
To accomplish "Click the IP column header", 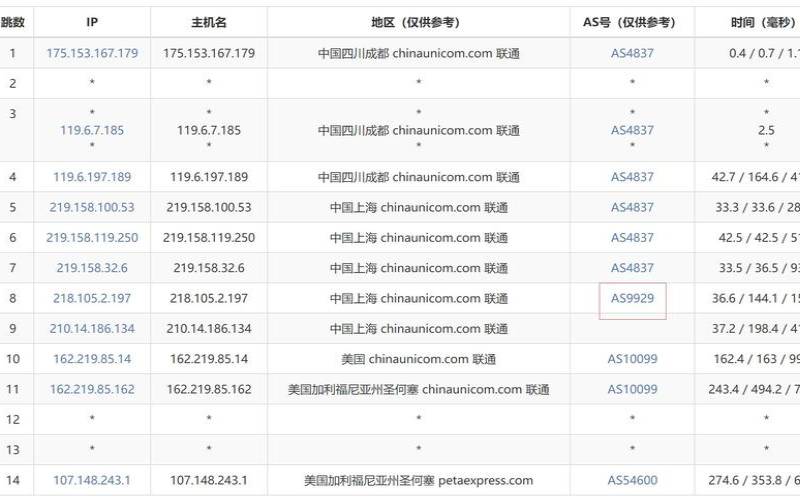I will tap(92, 22).
